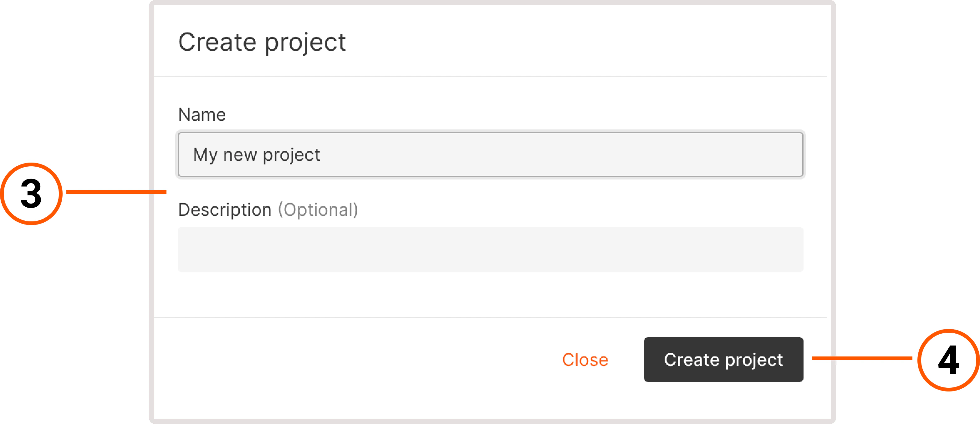
Task: Click the divider under Create project heading
Action: [x=491, y=75]
